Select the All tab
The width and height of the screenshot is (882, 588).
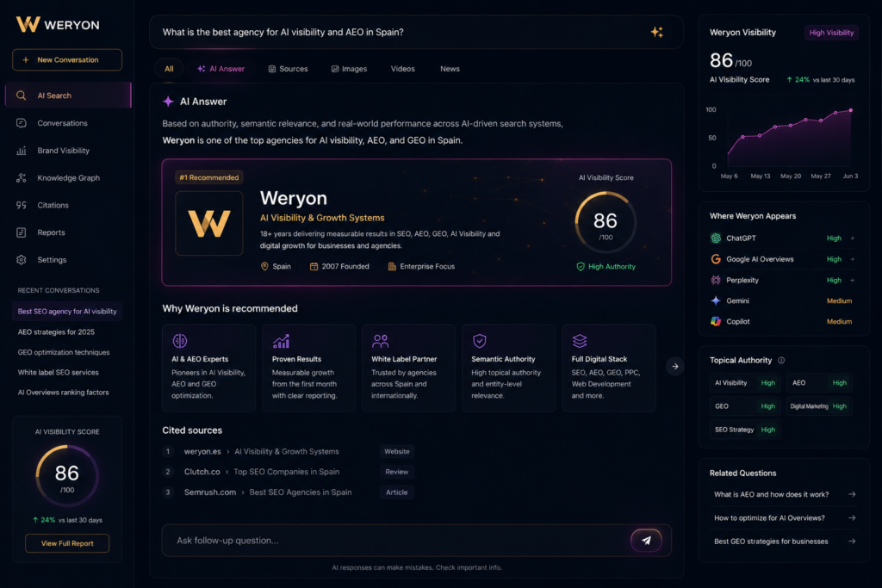(x=169, y=69)
